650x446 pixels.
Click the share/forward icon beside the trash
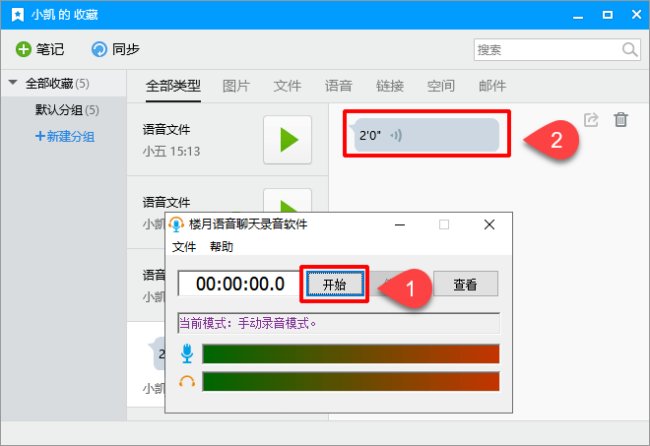(x=591, y=120)
